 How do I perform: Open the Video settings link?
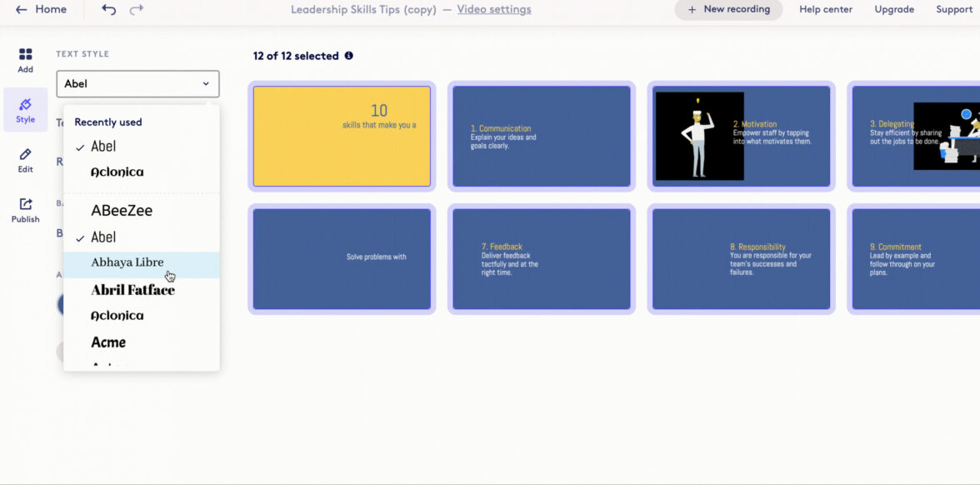click(493, 9)
